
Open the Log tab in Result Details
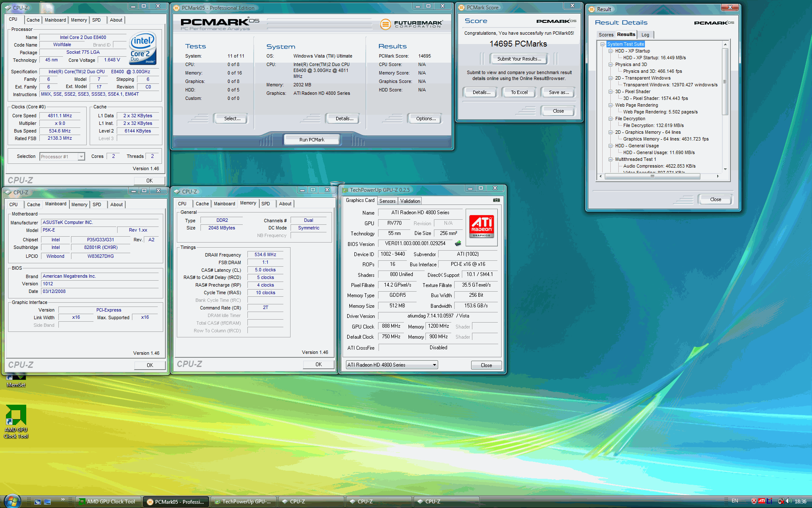(x=645, y=35)
